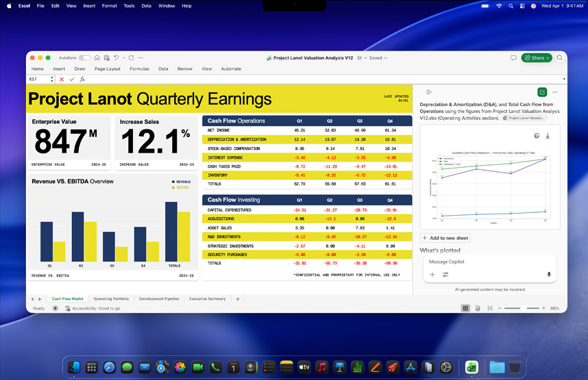Open the Comments speech bubble icon
This screenshot has height=380, width=588.
pos(513,58)
